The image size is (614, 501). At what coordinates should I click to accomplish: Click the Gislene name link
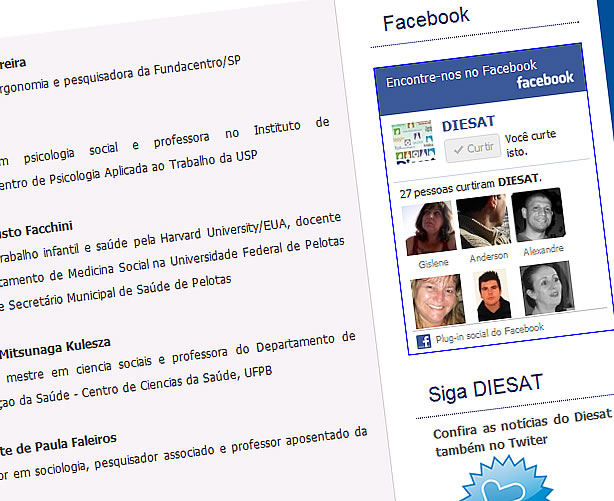coord(433,264)
